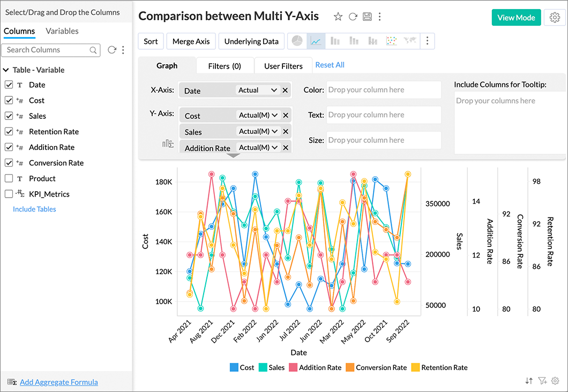This screenshot has height=392, width=568.
Task: Click the Include Tables link
Action: click(x=34, y=209)
